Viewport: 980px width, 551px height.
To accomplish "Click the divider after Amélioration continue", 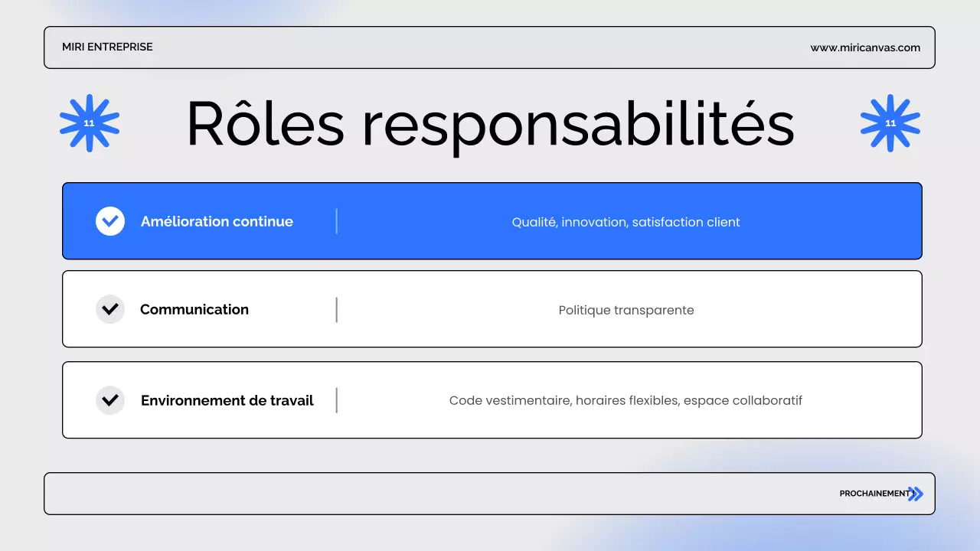I will (x=337, y=220).
